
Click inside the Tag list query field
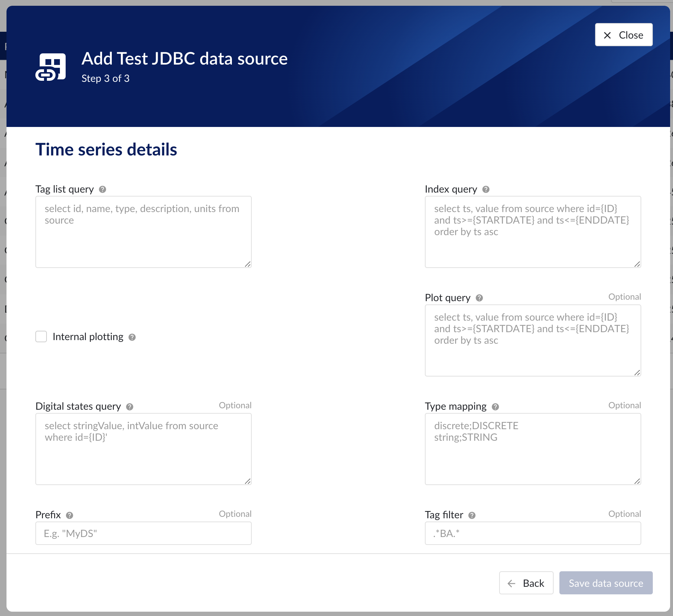coord(143,231)
